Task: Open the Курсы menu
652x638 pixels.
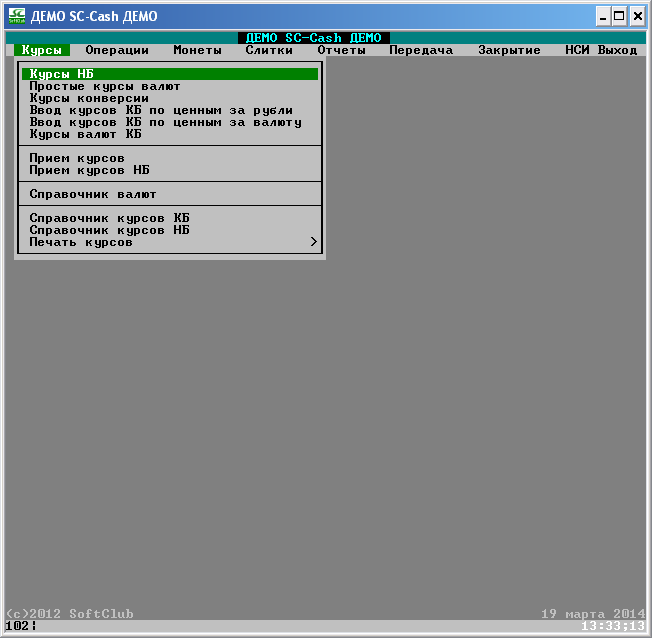Action: click(x=42, y=50)
